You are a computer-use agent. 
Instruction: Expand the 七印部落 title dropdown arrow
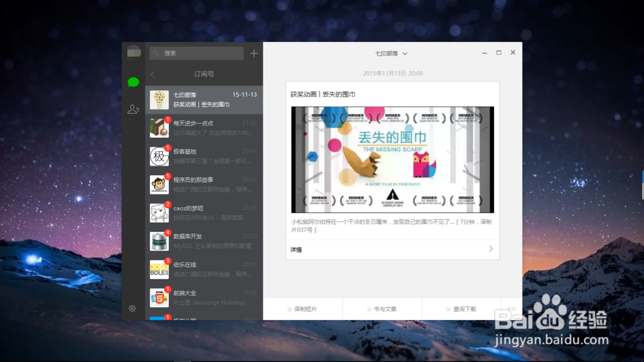[x=405, y=54]
